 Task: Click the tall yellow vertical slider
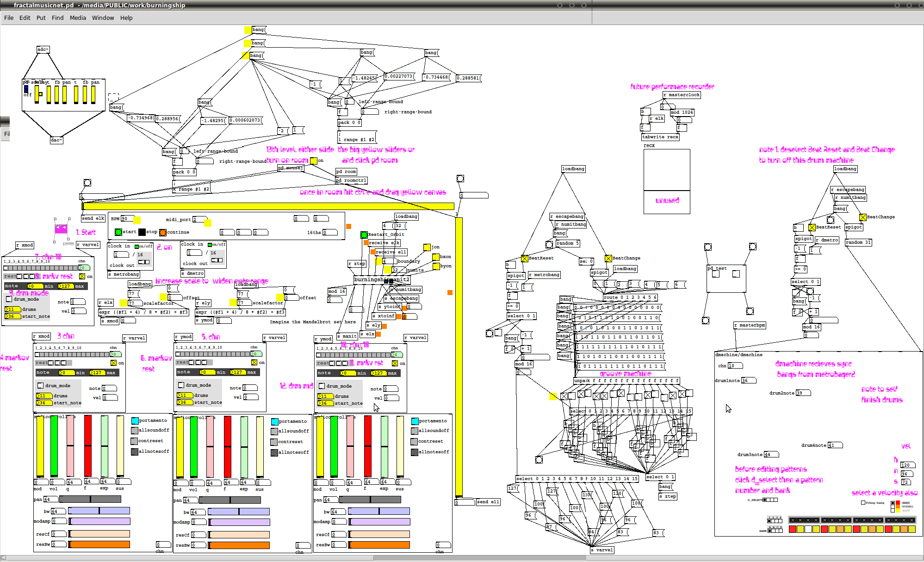click(x=459, y=356)
